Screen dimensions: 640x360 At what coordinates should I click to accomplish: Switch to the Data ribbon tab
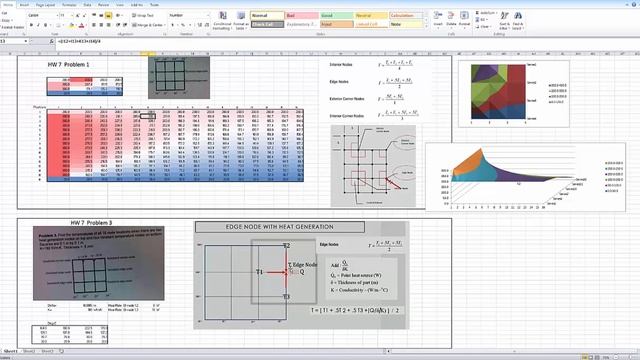click(87, 5)
